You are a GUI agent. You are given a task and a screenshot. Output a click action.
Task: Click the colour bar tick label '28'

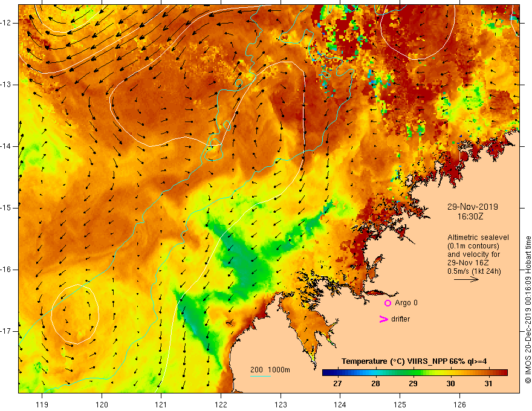375,384
